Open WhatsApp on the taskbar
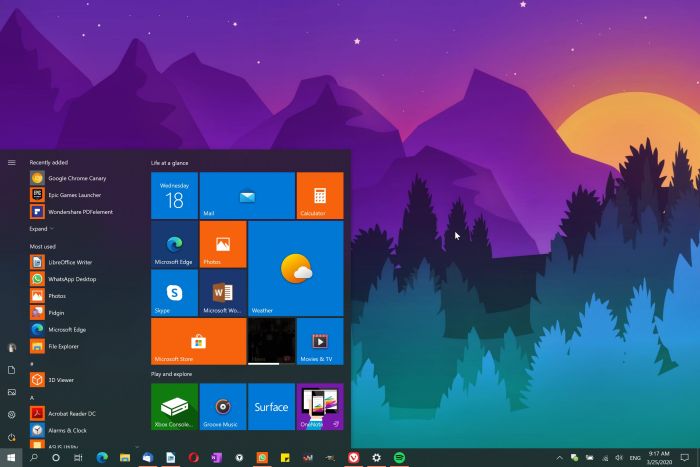The width and height of the screenshot is (700, 467). coord(262,458)
